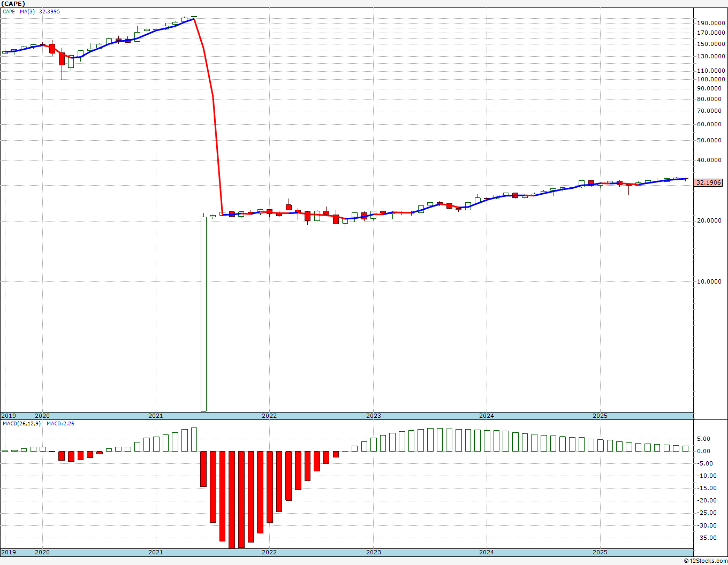728x565 pixels.
Task: Click the 2019 marker on price timeline
Action: tap(9, 416)
